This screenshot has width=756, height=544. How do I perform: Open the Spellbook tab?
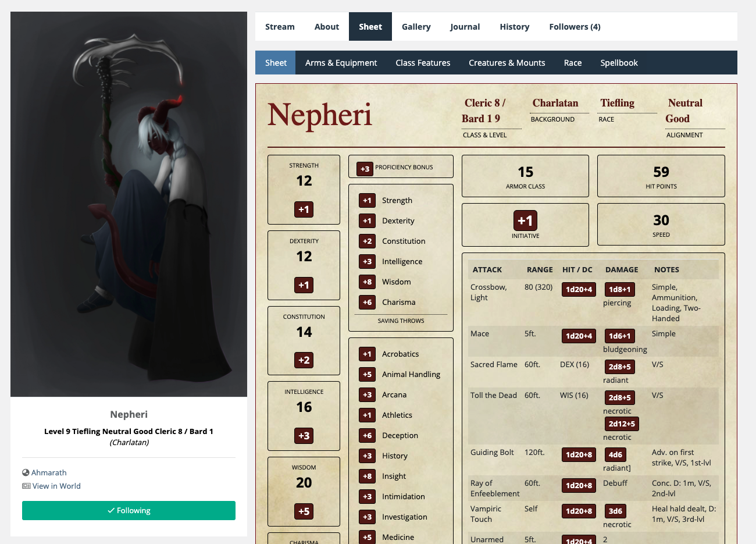coord(619,62)
